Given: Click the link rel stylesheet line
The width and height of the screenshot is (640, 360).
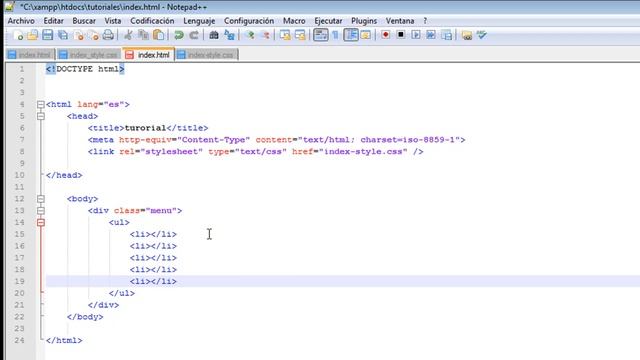Looking at the screenshot, I should (256, 152).
